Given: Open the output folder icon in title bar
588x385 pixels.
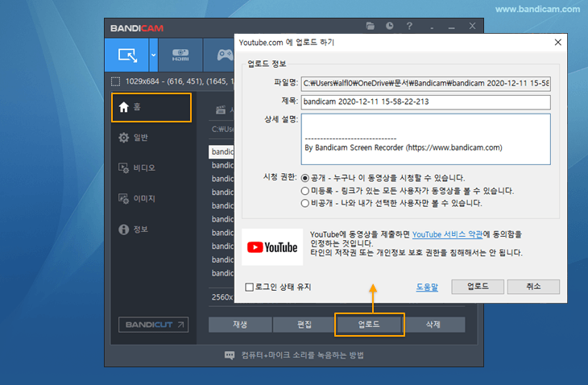Looking at the screenshot, I should click(371, 26).
